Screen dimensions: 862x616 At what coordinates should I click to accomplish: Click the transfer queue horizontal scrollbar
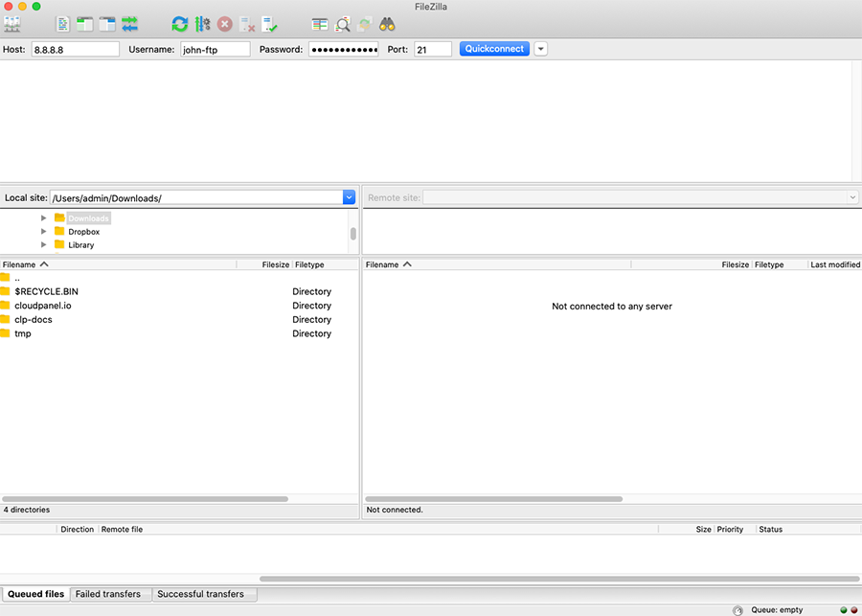click(x=559, y=579)
